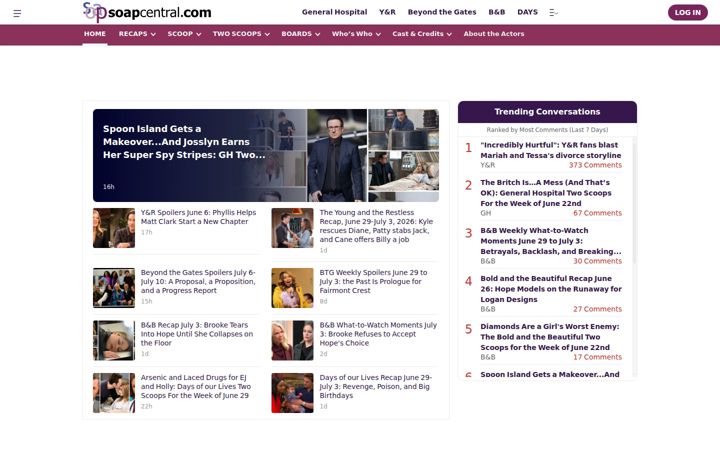Open the more shows list icon
Image resolution: width=720 pixels, height=450 pixels.
[553, 12]
